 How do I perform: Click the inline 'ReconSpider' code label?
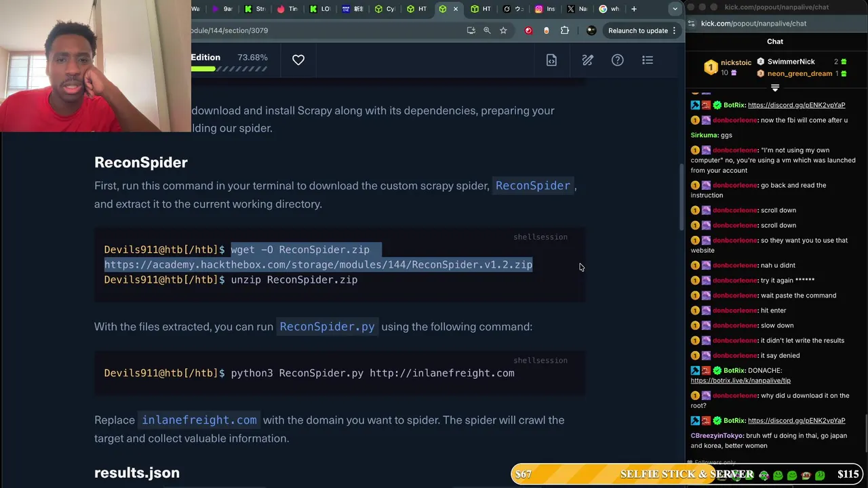(533, 186)
